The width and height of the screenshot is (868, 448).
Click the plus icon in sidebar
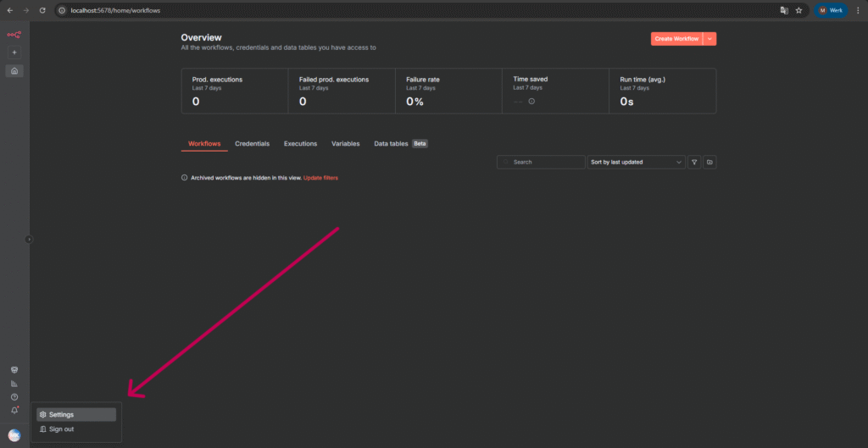(14, 53)
